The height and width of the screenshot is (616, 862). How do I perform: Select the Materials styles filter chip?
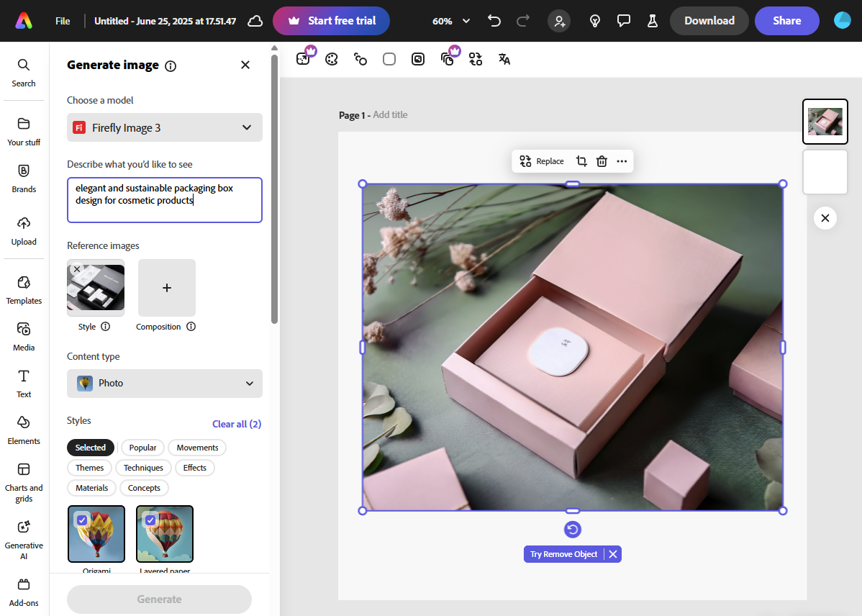(x=91, y=488)
